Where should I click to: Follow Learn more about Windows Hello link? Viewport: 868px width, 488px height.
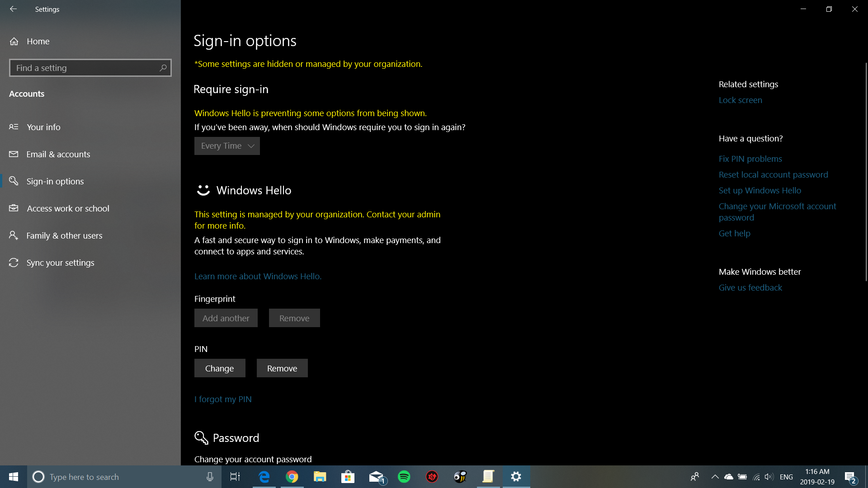(x=258, y=276)
